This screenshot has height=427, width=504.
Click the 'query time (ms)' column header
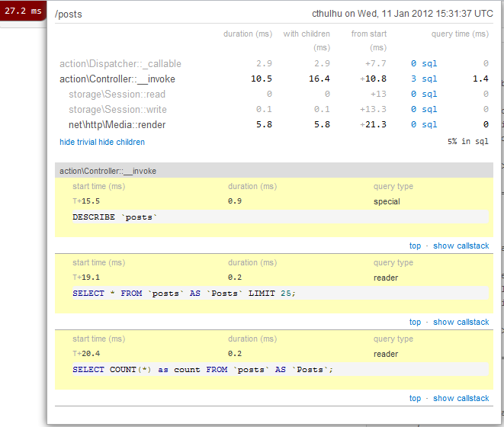pos(460,34)
